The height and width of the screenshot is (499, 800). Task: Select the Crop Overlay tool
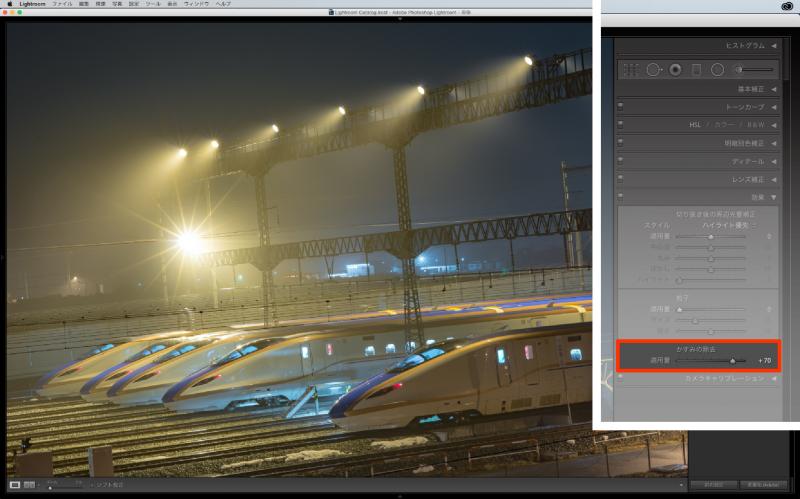[631, 70]
